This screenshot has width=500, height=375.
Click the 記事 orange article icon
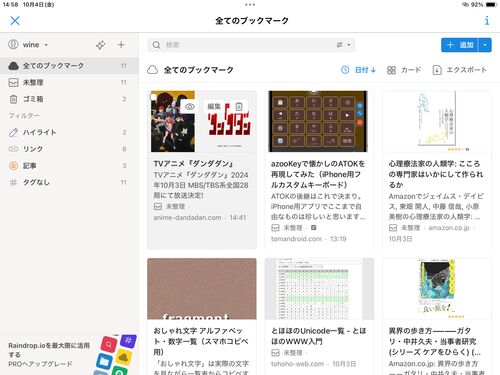click(13, 166)
